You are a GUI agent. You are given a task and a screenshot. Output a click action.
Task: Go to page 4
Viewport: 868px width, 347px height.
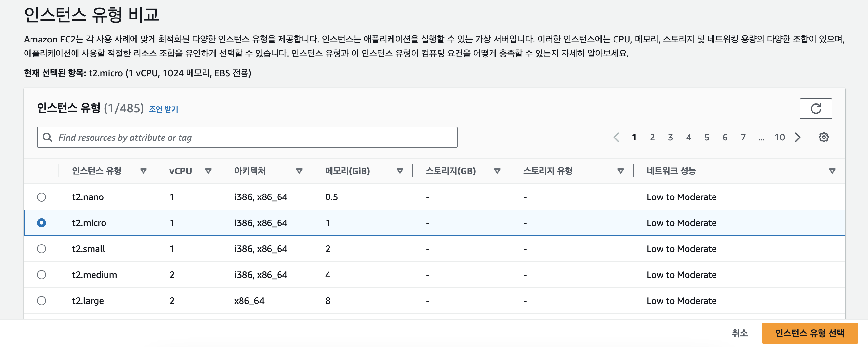689,137
